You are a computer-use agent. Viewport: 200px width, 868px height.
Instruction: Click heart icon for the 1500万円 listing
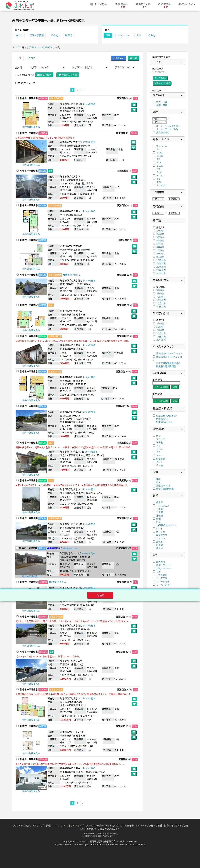point(134,737)
